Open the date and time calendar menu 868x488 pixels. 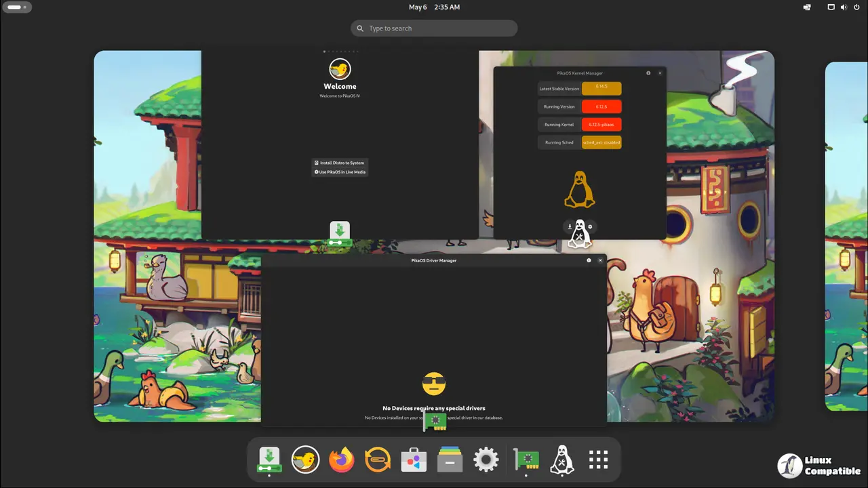click(434, 7)
